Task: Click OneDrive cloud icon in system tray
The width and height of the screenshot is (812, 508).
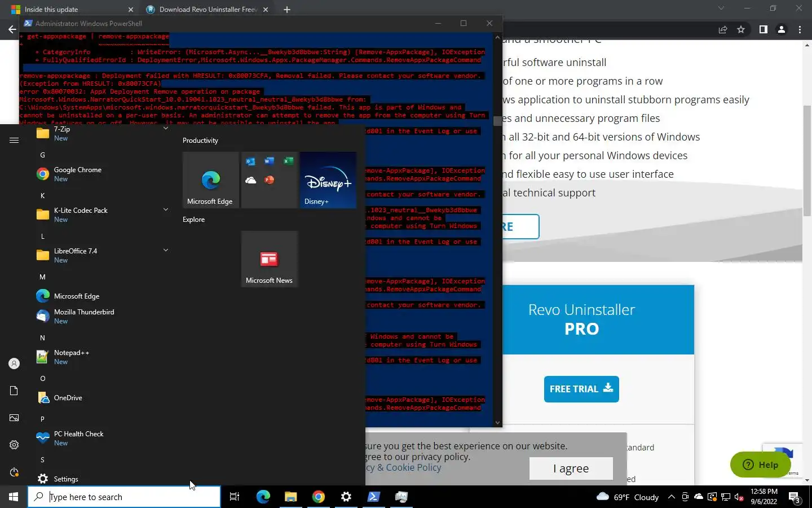Action: (699, 497)
